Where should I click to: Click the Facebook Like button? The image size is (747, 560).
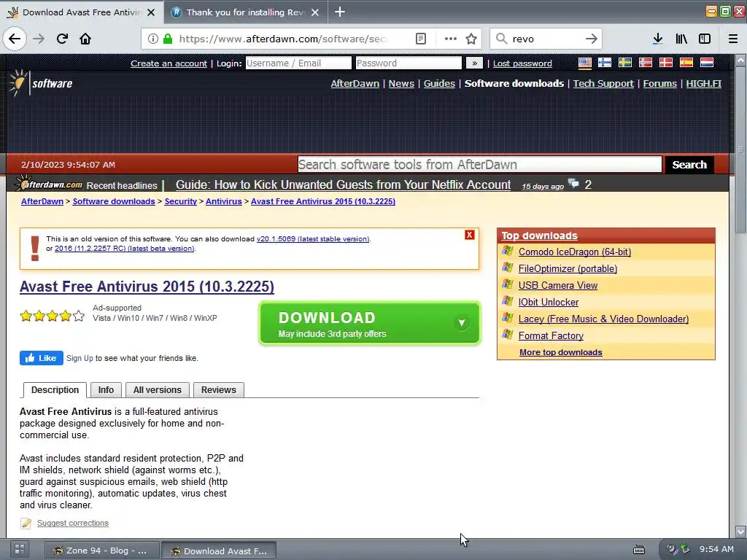[42, 358]
